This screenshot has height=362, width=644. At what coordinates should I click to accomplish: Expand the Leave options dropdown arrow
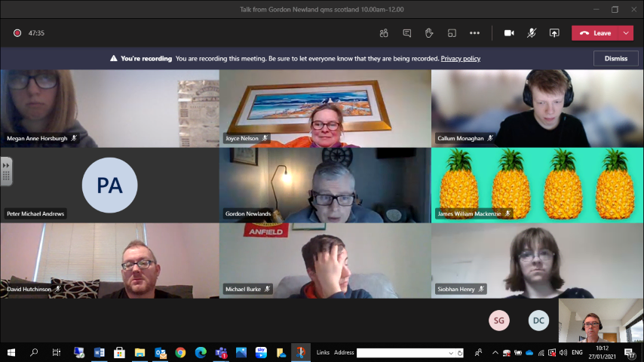pyautogui.click(x=626, y=33)
